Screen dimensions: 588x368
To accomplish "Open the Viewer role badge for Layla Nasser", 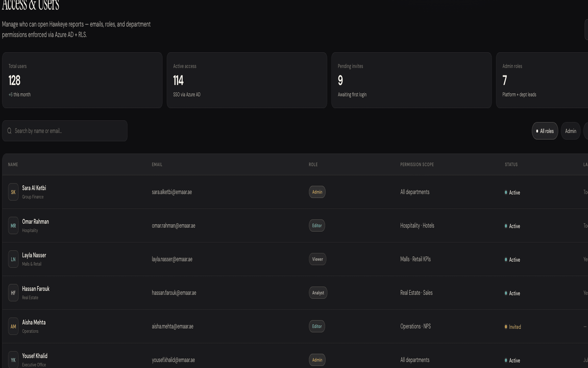I will coord(317,259).
